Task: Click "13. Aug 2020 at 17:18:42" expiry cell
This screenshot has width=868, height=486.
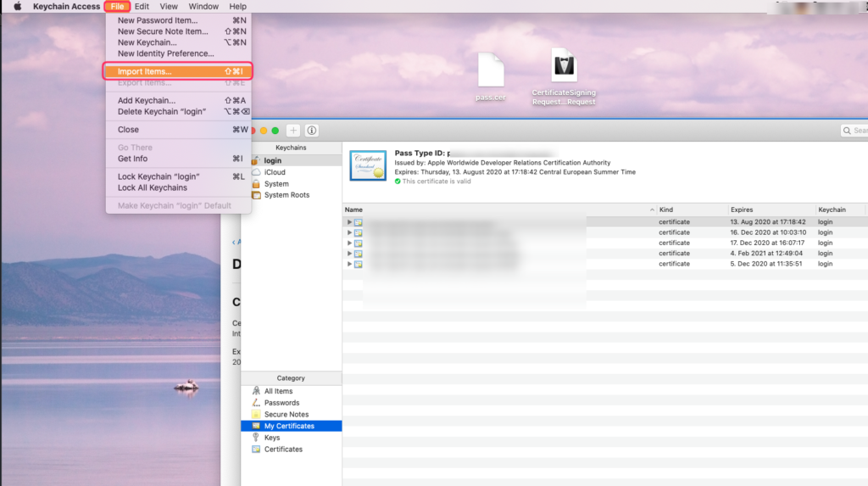Action: tap(768, 221)
